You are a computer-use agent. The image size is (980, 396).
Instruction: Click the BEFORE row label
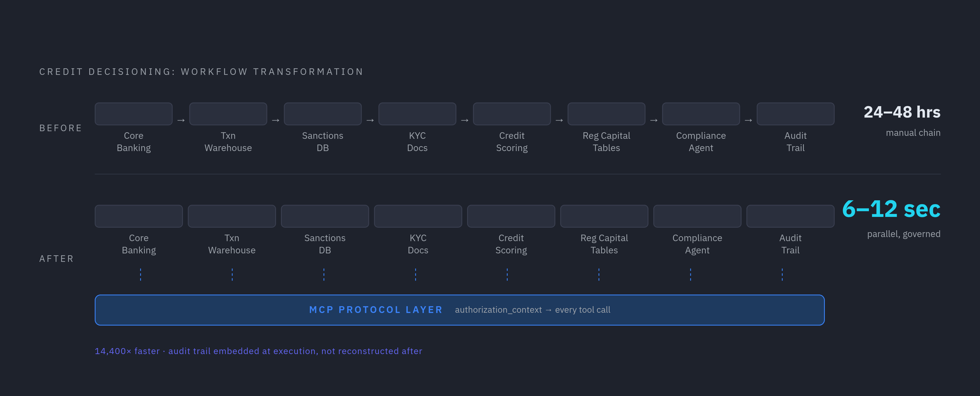click(x=60, y=128)
